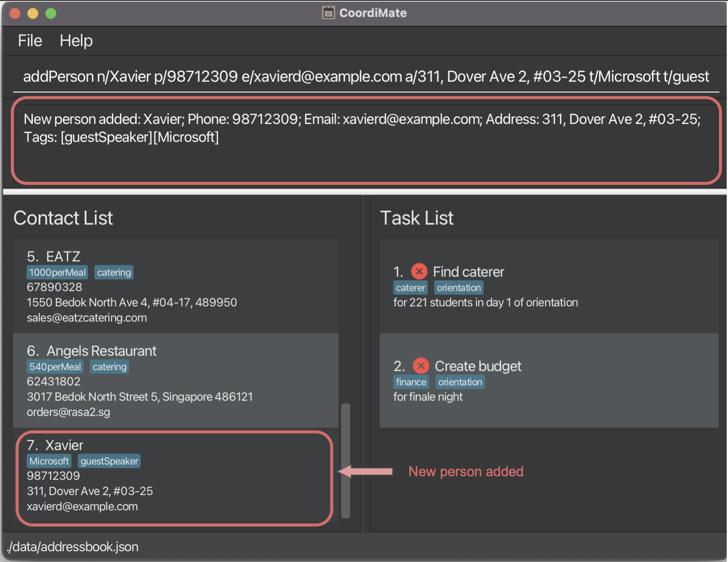
Task: Click the 1000perMeal tag on EATZ
Action: [x=57, y=272]
